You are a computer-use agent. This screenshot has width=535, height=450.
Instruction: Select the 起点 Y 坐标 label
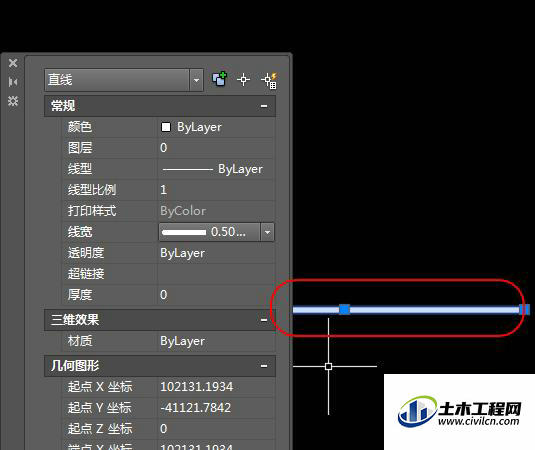(99, 407)
